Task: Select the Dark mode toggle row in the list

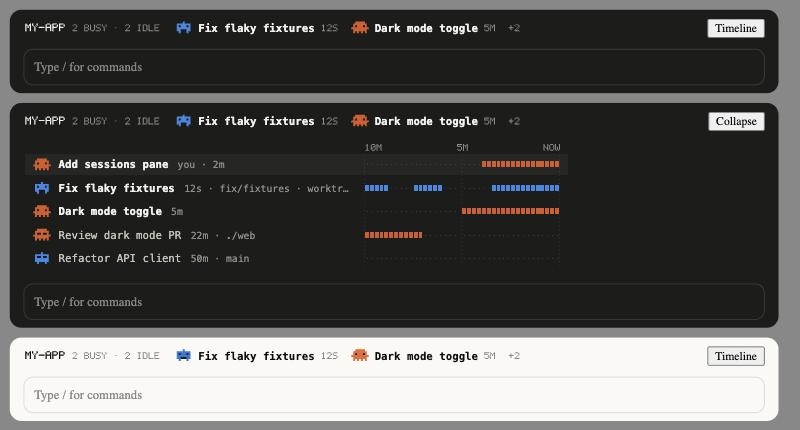Action: [x=296, y=211]
